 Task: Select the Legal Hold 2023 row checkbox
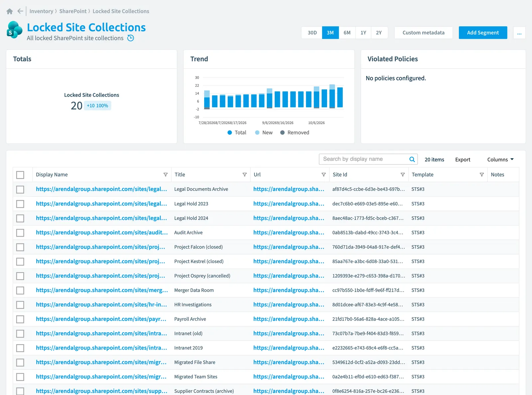[x=20, y=204]
